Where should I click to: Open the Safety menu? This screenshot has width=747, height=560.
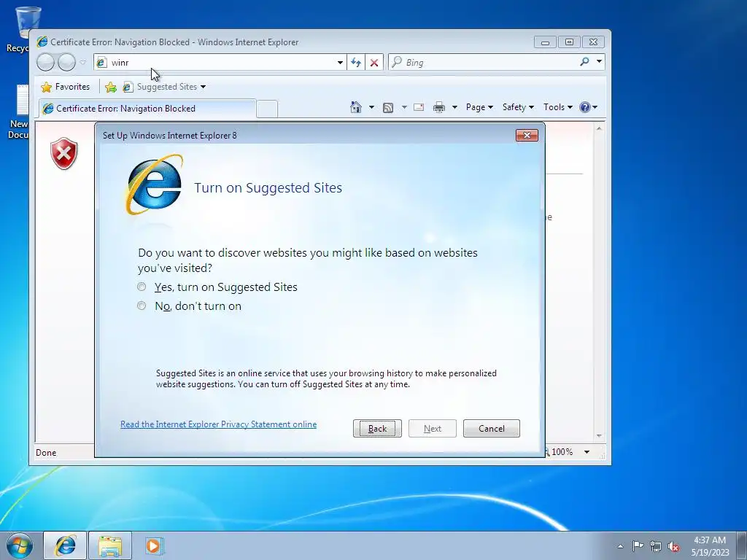pos(518,107)
